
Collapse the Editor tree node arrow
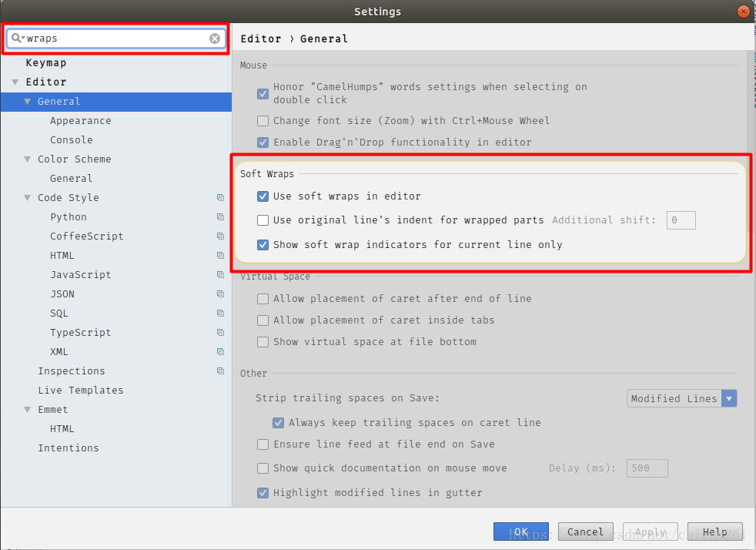point(15,82)
